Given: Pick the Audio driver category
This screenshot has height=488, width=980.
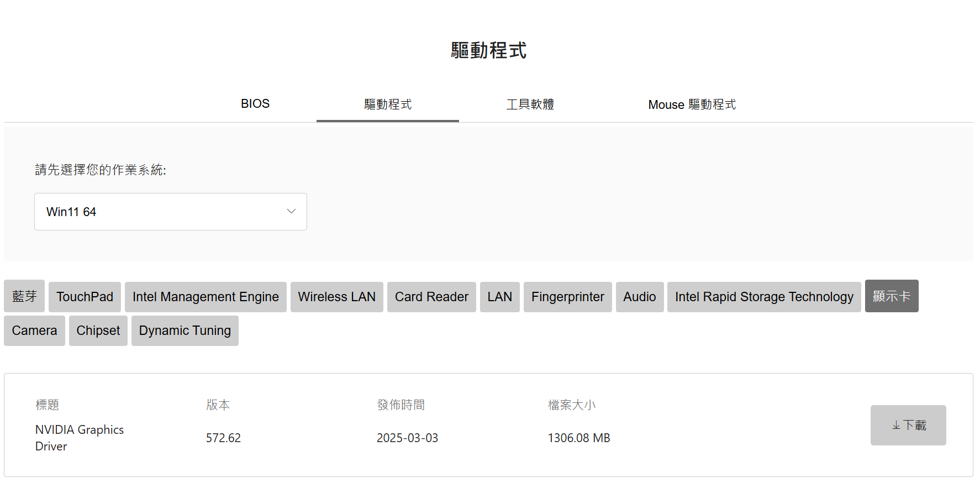Looking at the screenshot, I should coord(639,297).
